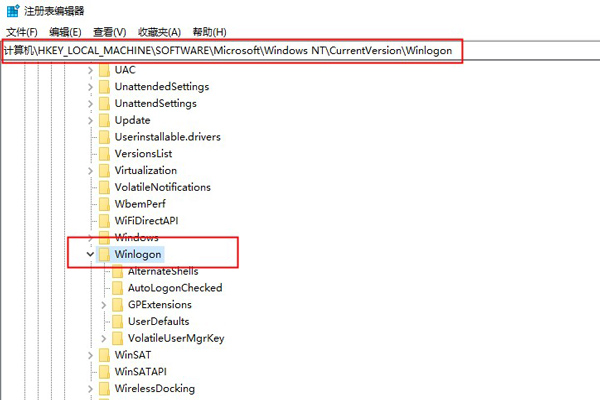600x400 pixels.
Task: Click the VersionsList folder icon
Action: coord(104,153)
